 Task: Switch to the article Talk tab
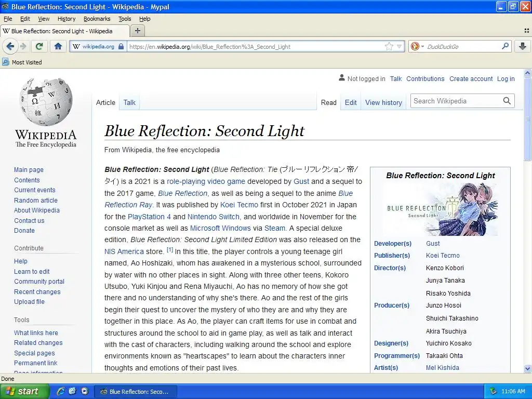pos(129,102)
